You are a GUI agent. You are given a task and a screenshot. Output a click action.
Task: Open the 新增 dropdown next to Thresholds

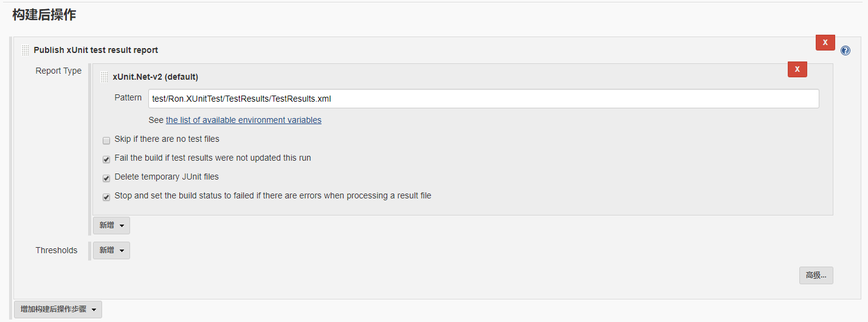pos(111,250)
